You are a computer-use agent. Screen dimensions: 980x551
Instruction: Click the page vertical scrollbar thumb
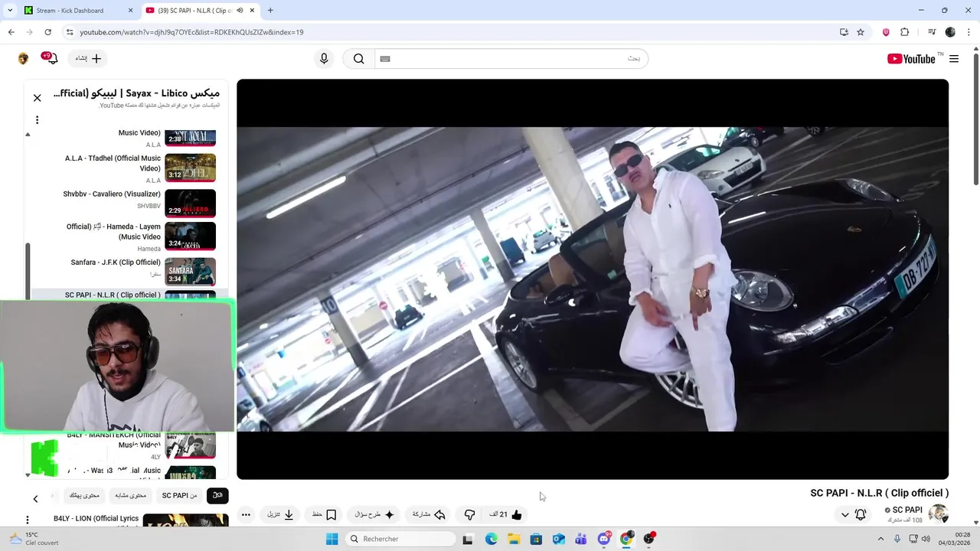(975, 119)
